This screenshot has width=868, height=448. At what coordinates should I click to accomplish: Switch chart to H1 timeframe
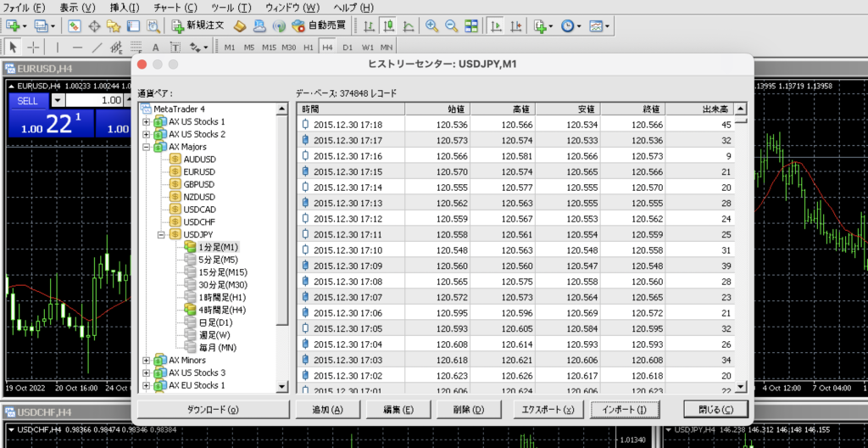(x=309, y=48)
